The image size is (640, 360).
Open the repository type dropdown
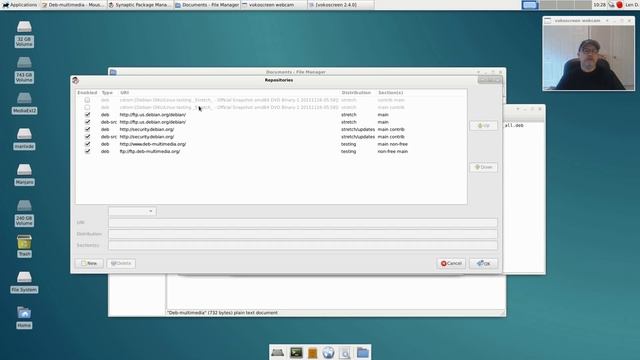tap(132, 211)
